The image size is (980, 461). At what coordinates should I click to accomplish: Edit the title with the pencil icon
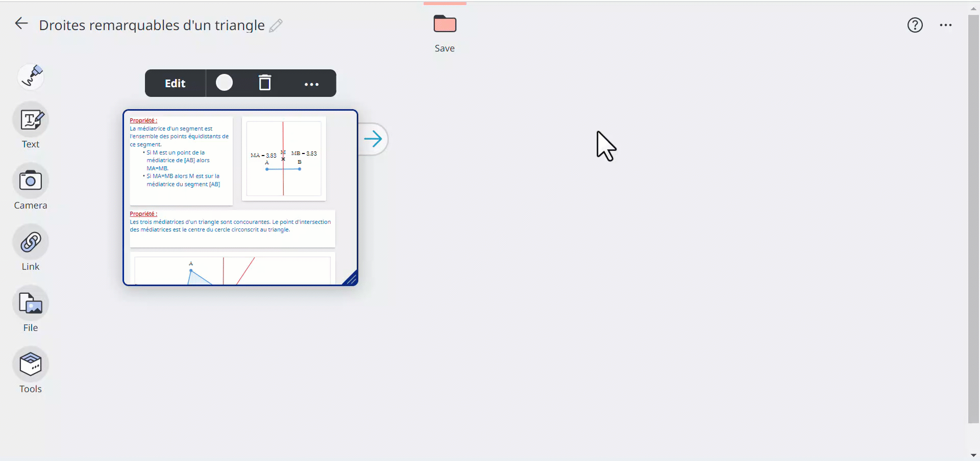coord(276,25)
